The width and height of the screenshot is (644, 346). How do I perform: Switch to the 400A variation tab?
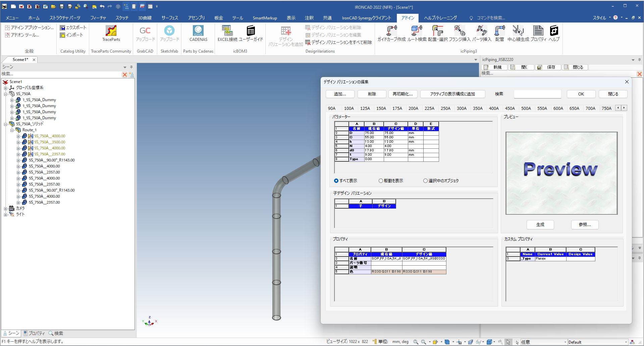click(493, 109)
